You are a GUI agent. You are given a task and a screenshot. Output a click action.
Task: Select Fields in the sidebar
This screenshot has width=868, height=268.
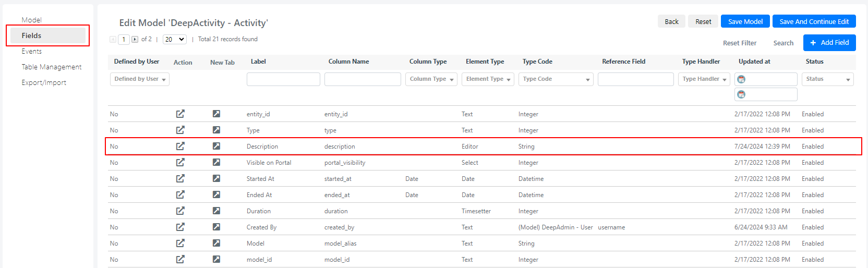pyautogui.click(x=47, y=35)
